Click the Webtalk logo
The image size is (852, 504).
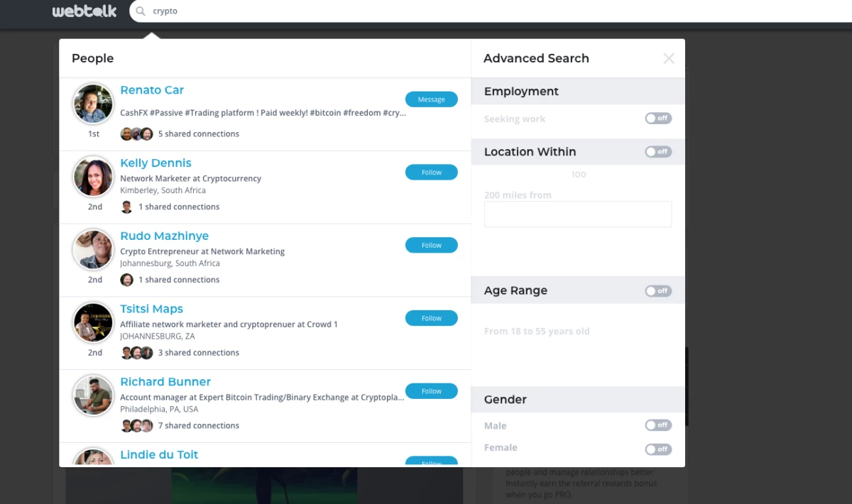(x=84, y=11)
